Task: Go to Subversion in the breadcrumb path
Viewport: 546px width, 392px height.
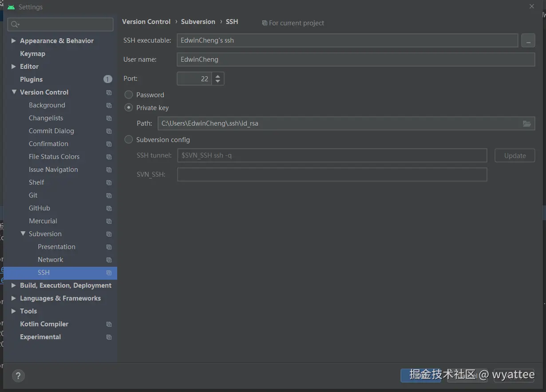Action: point(198,22)
